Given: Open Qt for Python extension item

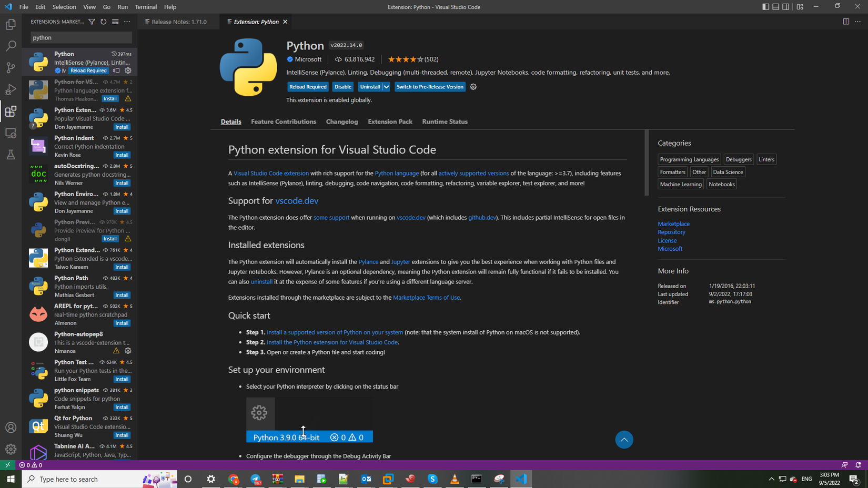Looking at the screenshot, I should point(79,426).
